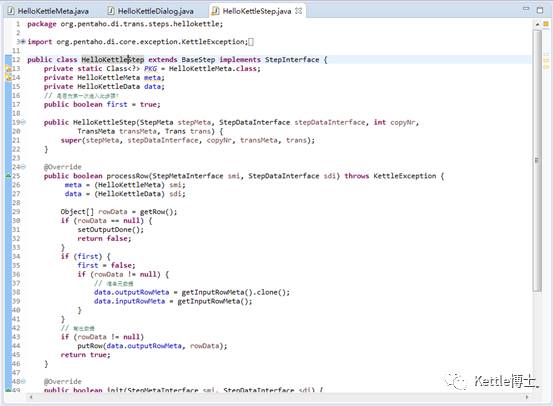Click the folded import indicator box on line 3
553x406 pixels.
pyautogui.click(x=251, y=42)
